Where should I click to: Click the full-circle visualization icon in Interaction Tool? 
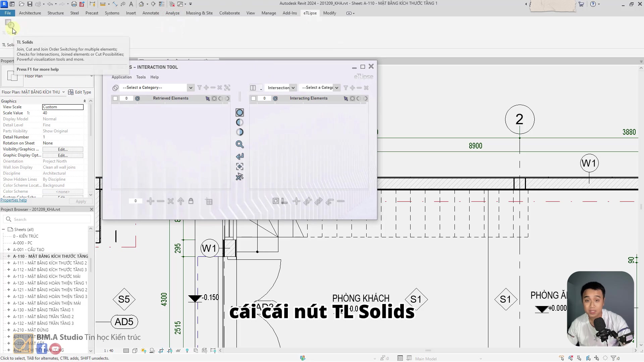pyautogui.click(x=239, y=112)
